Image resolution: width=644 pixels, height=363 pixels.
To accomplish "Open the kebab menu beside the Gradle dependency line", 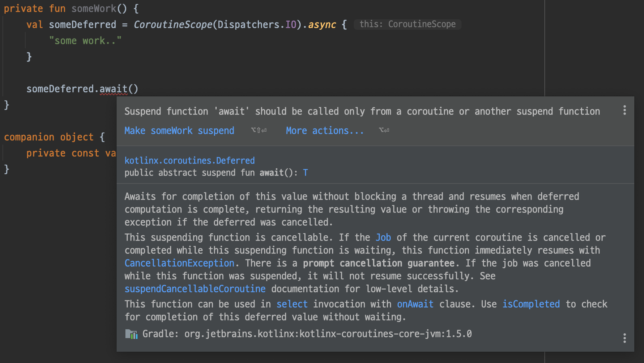I will [x=624, y=339].
